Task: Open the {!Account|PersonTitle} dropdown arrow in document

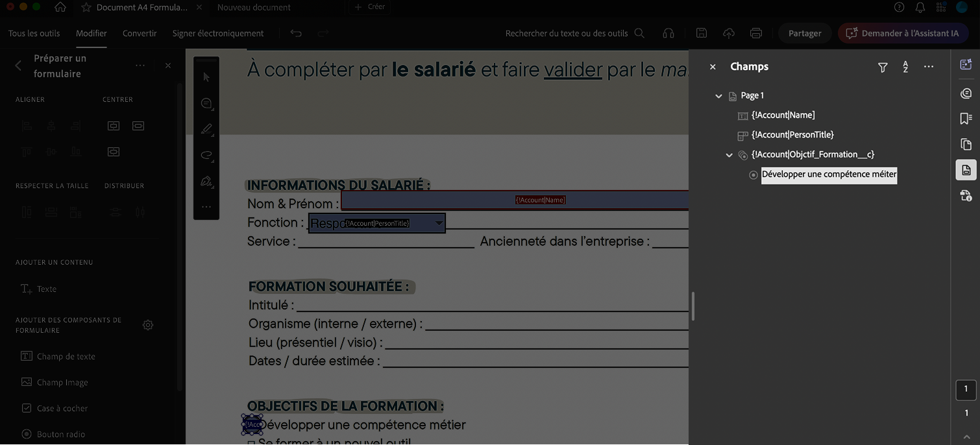Action: click(439, 223)
